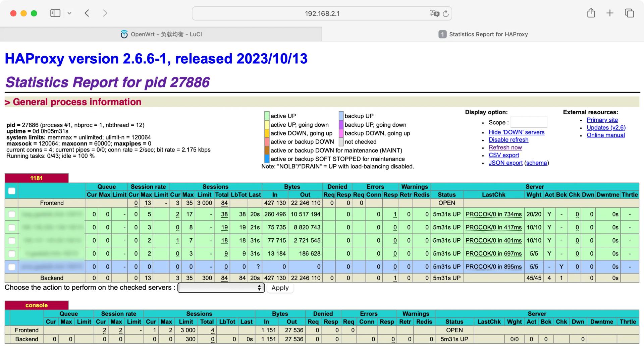
Task: Show the tab overview icon
Action: coord(629,13)
